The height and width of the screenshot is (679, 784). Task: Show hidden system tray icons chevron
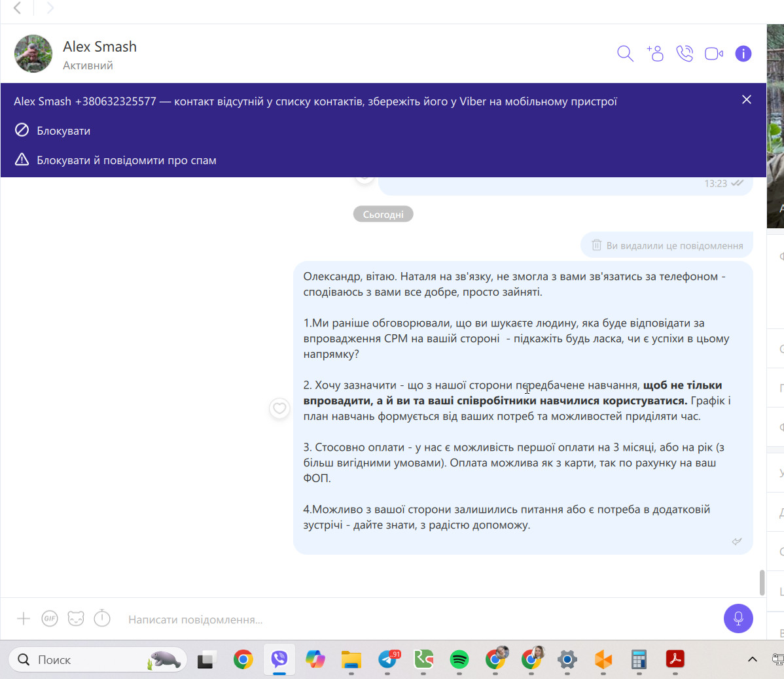coord(752,659)
